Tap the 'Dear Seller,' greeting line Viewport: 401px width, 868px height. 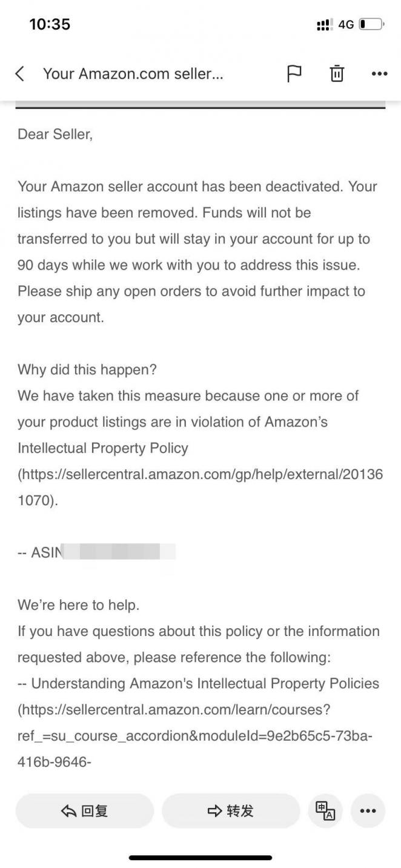(55, 134)
